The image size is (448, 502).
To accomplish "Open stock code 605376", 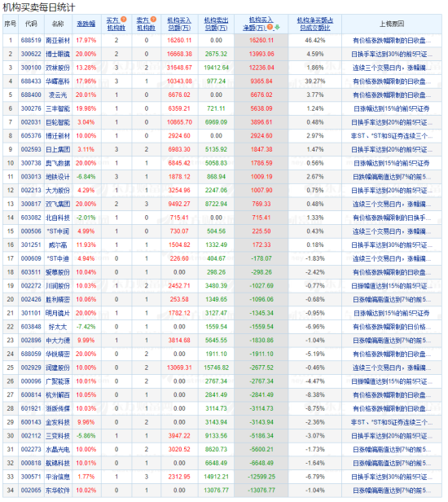I will pos(31,136).
